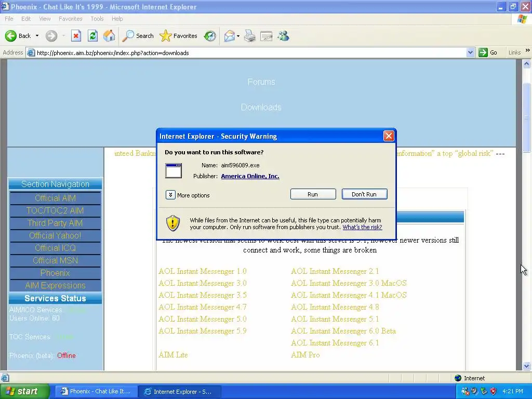This screenshot has height=399, width=532.
Task: Click the Internet zone globe icon
Action: 458,378
